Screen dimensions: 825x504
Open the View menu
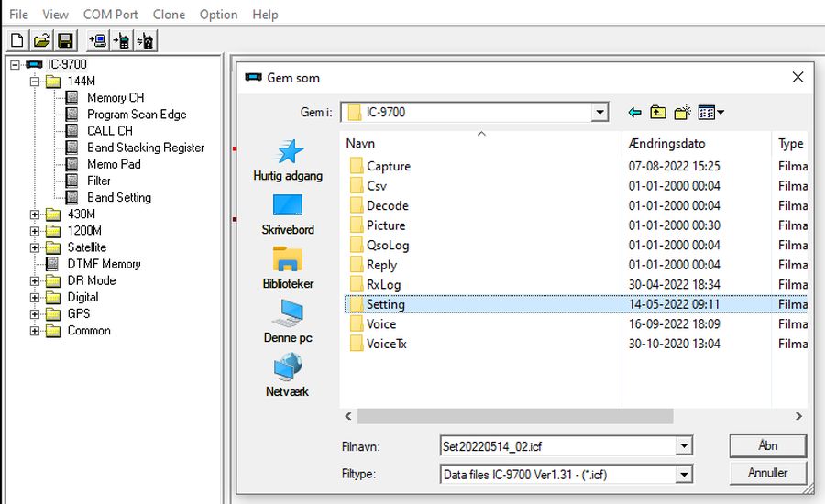(55, 15)
